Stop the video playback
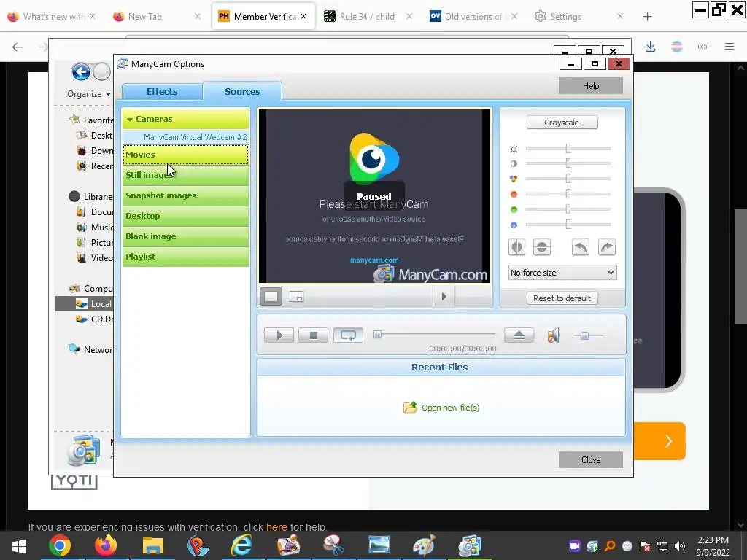The height and width of the screenshot is (560, 747). coord(314,335)
